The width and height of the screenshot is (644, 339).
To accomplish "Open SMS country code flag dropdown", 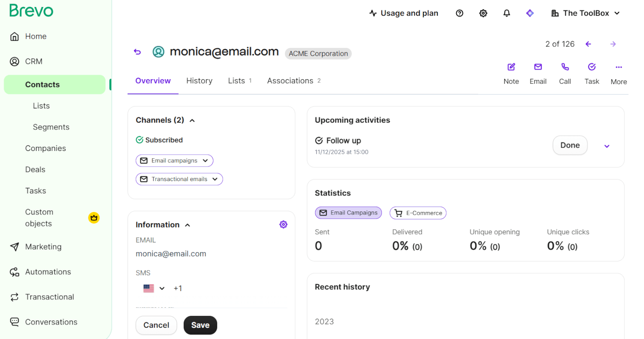I will [x=154, y=288].
